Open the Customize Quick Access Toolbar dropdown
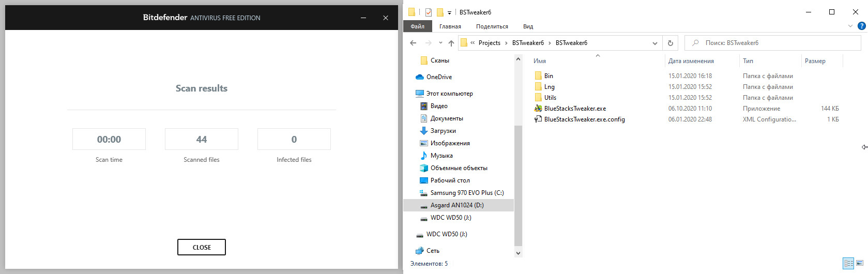Image resolution: width=868 pixels, height=274 pixels. 449,12
